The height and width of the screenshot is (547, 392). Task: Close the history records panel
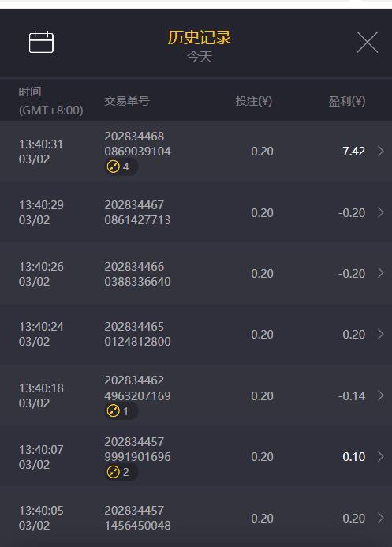pos(368,42)
